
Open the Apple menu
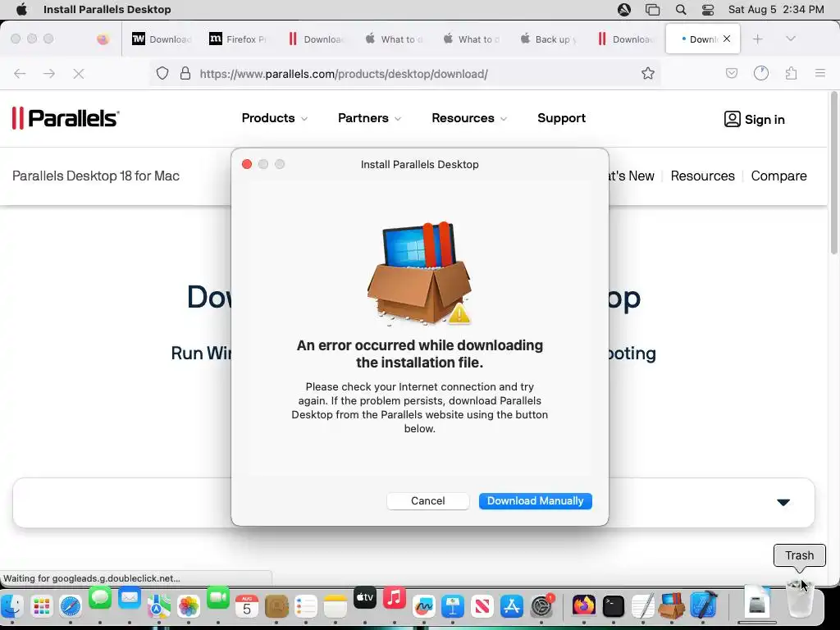[21, 9]
